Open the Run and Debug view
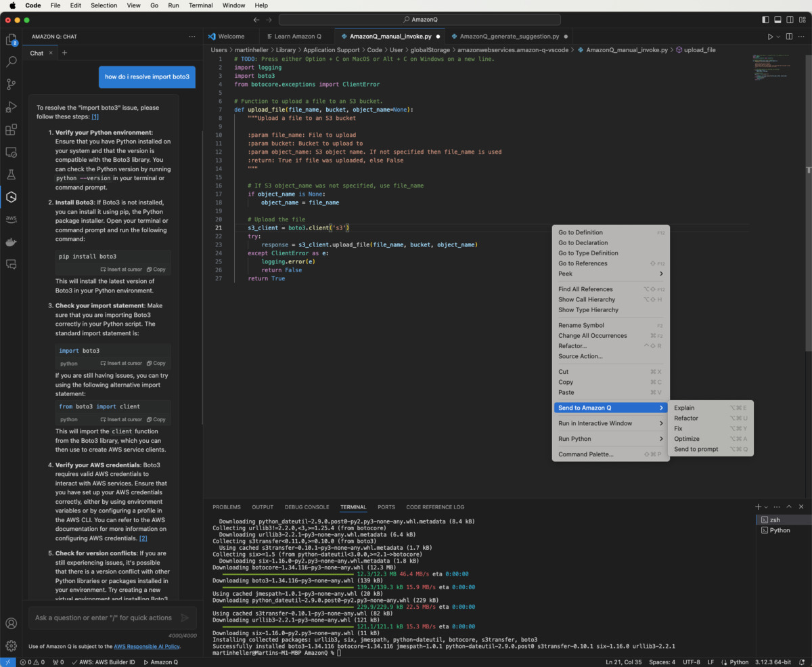The width and height of the screenshot is (812, 667). (x=10, y=107)
